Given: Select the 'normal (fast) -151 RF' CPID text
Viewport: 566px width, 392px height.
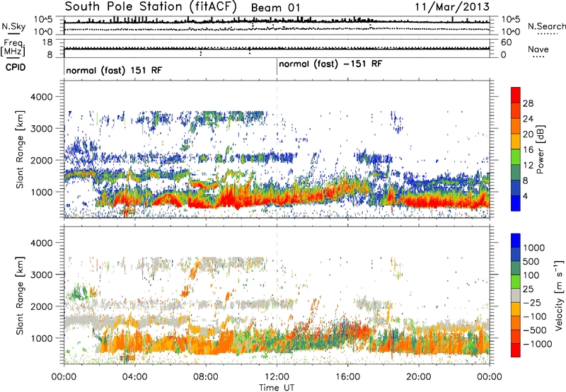Looking at the screenshot, I should [330, 64].
